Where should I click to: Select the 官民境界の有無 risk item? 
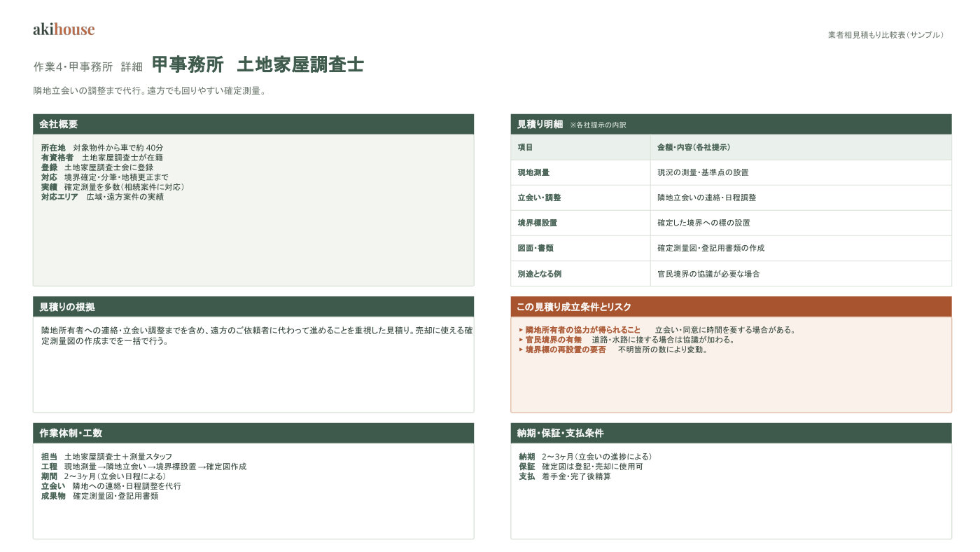pyautogui.click(x=627, y=340)
